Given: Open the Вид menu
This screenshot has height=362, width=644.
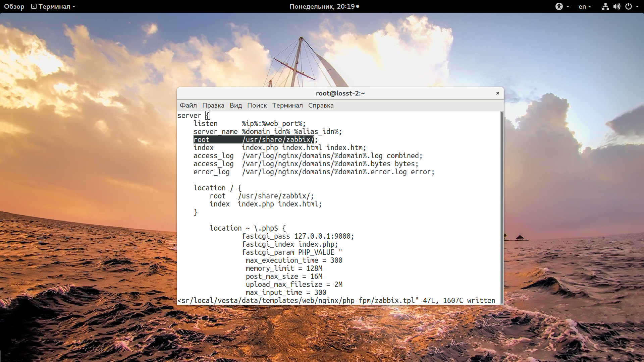Looking at the screenshot, I should pos(236,105).
